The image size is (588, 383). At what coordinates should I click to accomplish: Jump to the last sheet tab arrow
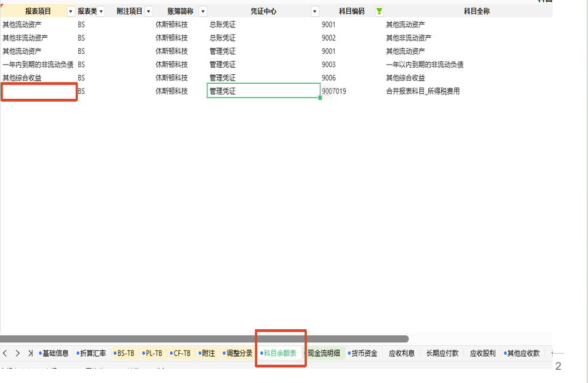coord(30,353)
